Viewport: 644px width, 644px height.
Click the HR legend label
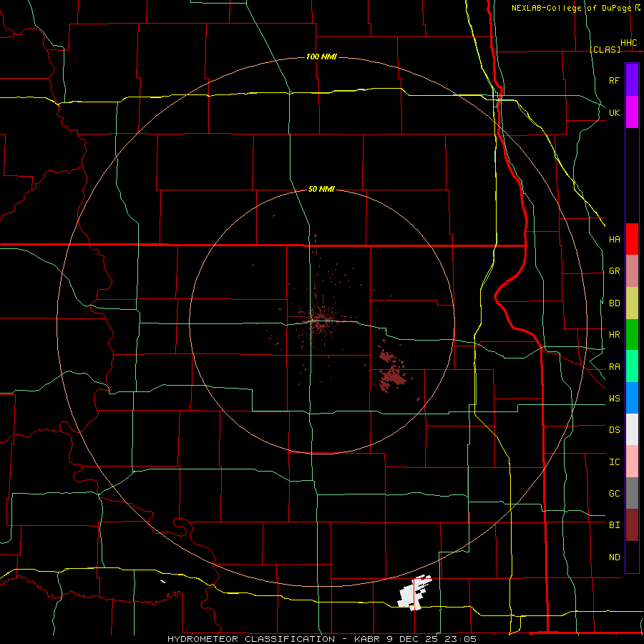[614, 335]
